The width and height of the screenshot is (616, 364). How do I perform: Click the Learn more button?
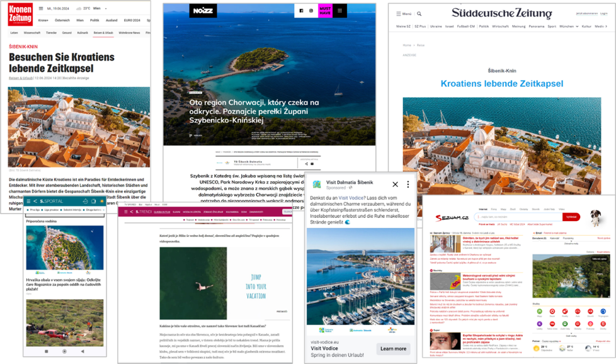click(x=394, y=348)
